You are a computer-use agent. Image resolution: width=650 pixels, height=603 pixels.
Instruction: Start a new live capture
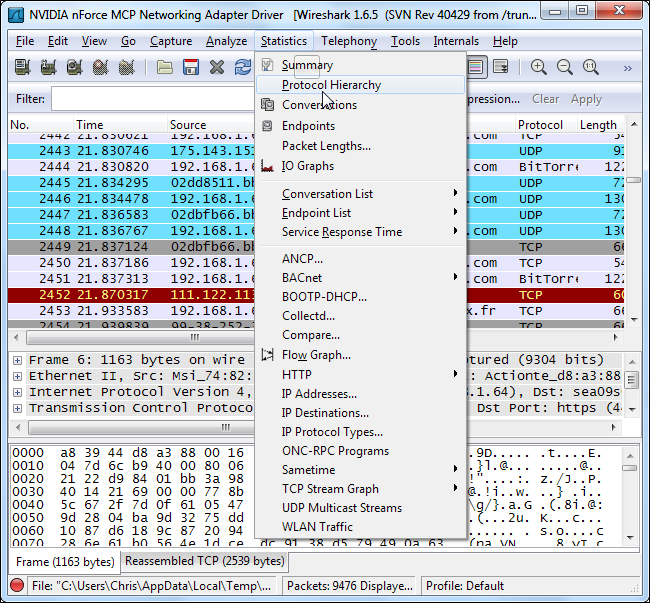click(74, 68)
